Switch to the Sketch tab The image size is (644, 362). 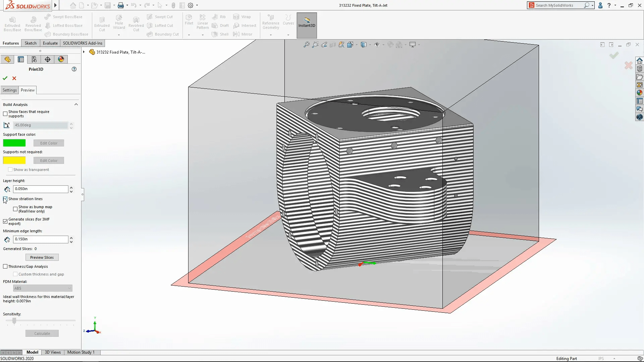31,43
